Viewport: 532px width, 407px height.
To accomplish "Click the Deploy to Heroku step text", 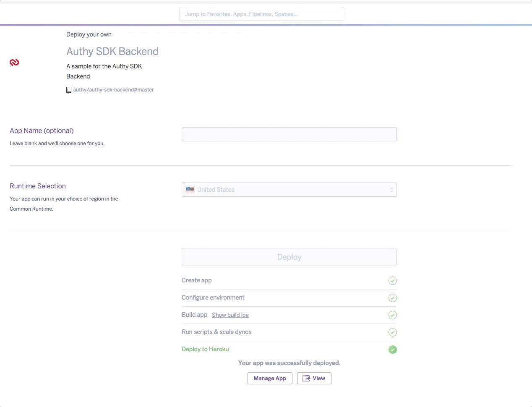I will (x=205, y=349).
